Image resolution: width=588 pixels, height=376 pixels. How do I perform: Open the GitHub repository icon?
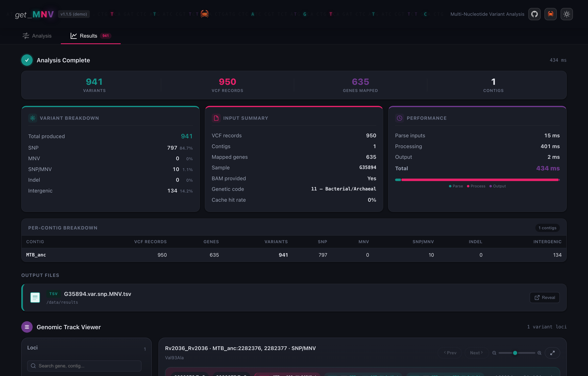coord(534,14)
